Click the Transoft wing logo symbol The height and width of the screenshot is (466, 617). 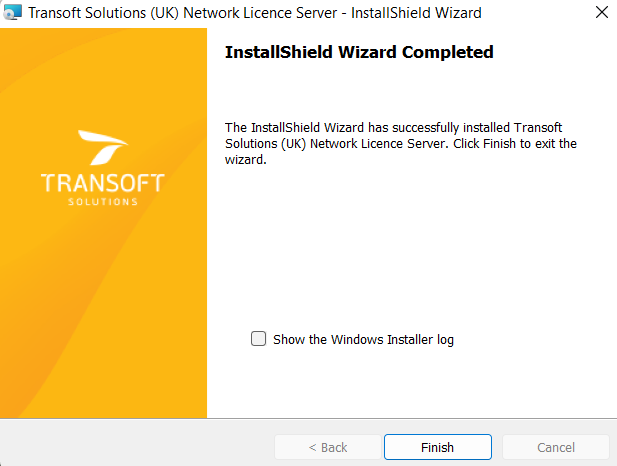[103, 148]
